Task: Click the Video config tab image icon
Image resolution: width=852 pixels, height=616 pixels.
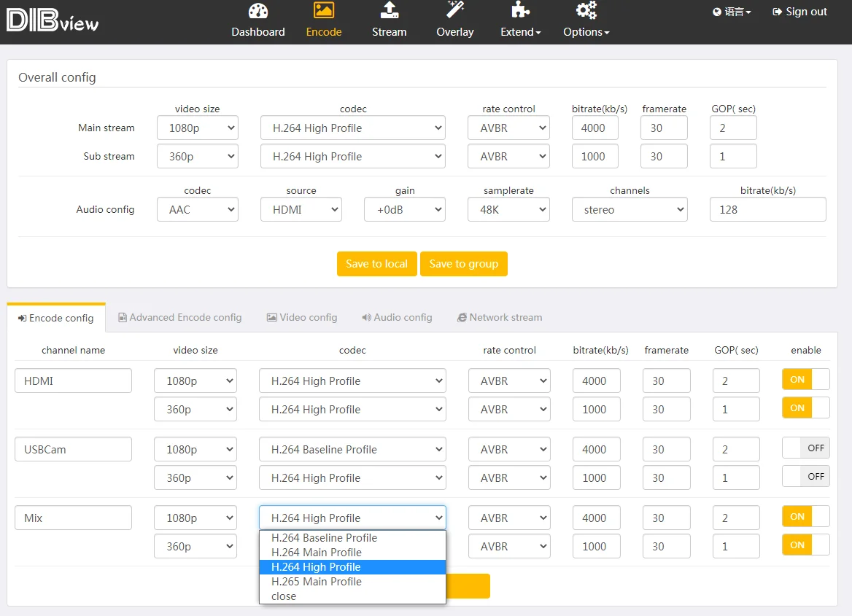Action: pyautogui.click(x=271, y=318)
